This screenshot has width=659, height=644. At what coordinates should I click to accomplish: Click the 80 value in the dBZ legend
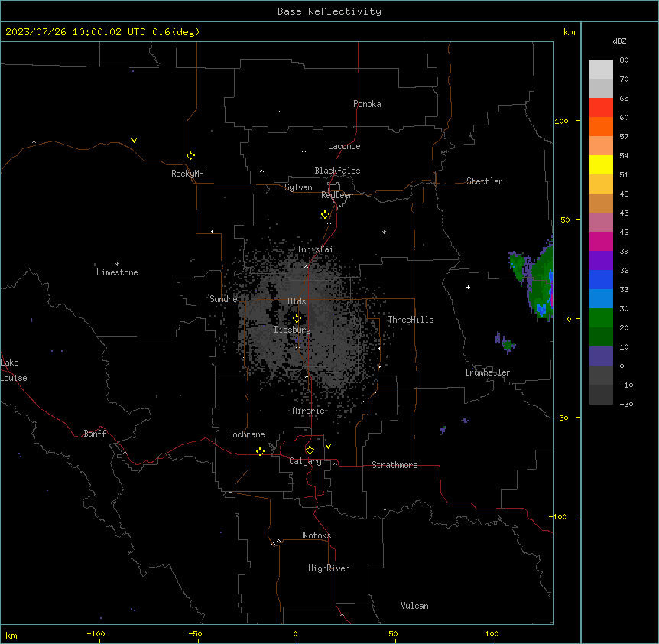624,60
